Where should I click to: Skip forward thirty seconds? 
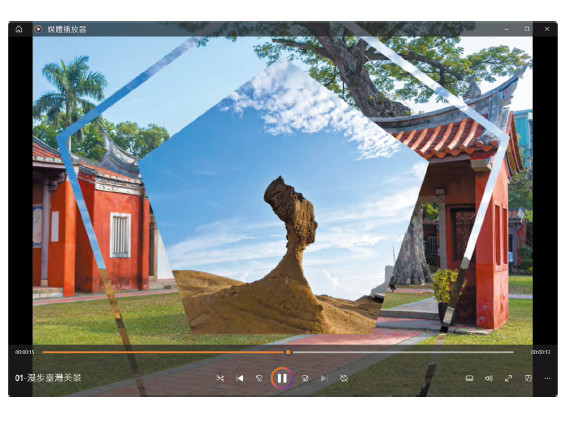click(x=305, y=378)
